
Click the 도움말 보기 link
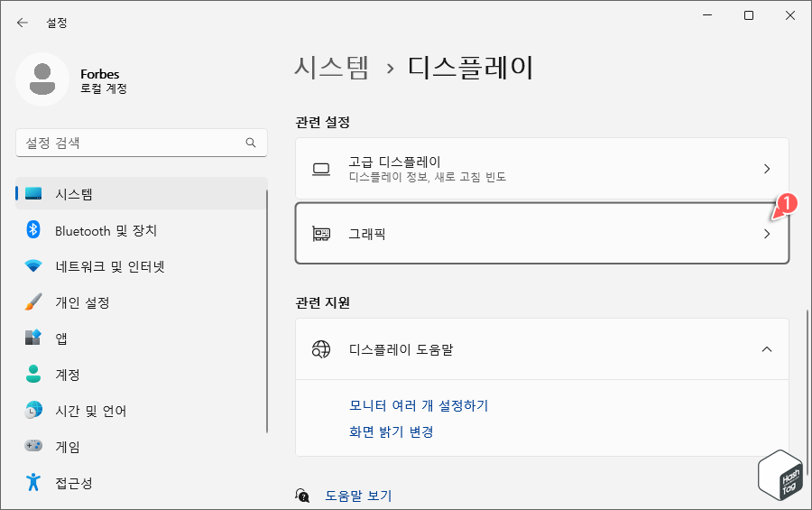pyautogui.click(x=358, y=496)
